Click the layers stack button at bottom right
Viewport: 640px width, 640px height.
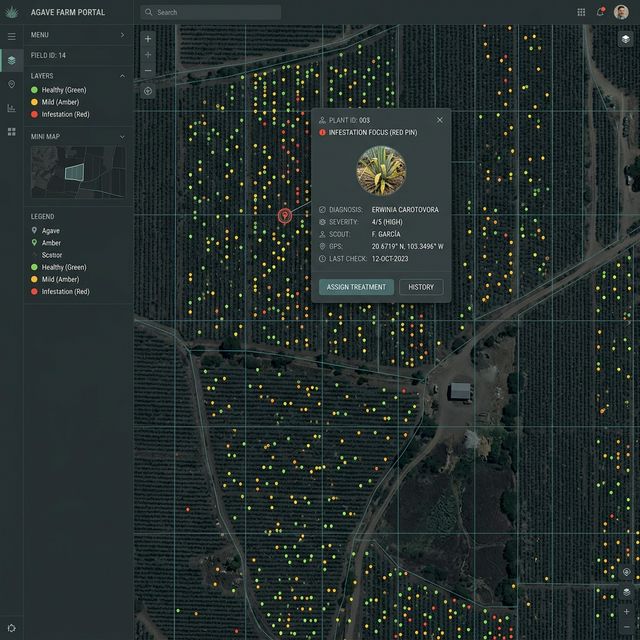[627, 592]
